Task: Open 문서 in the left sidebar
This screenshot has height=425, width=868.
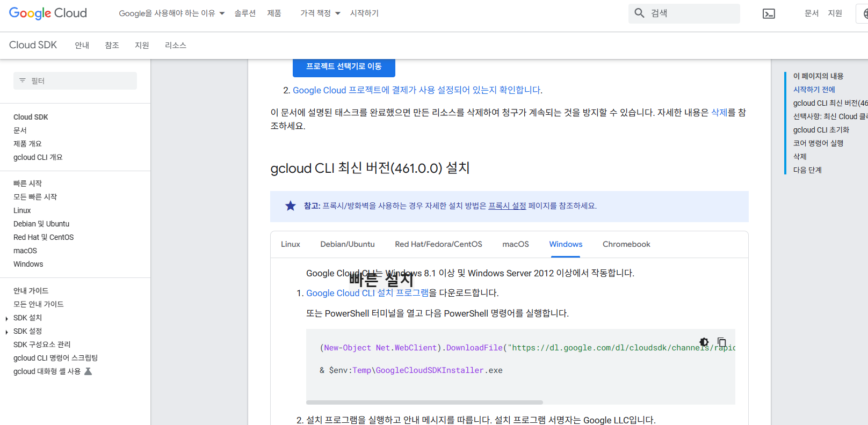Action: tap(20, 130)
